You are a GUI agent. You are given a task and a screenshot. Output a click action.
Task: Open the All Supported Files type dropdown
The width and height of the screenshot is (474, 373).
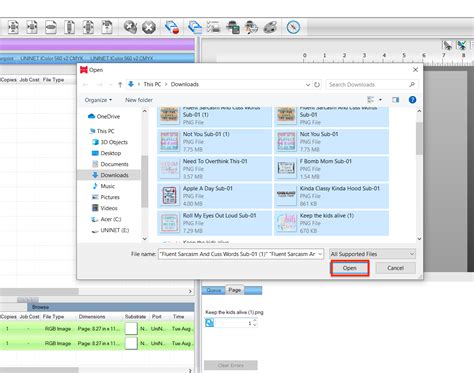(372, 254)
